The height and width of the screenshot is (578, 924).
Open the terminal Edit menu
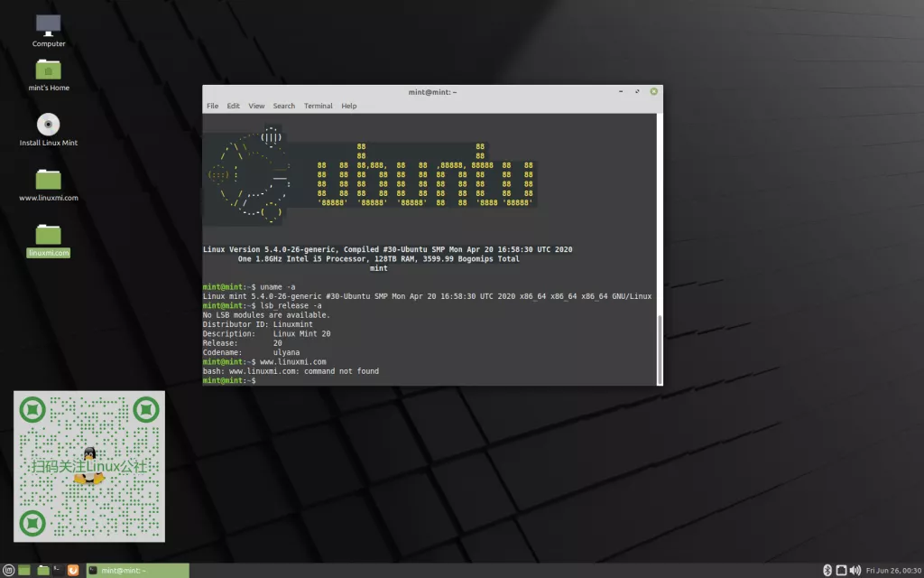point(234,107)
